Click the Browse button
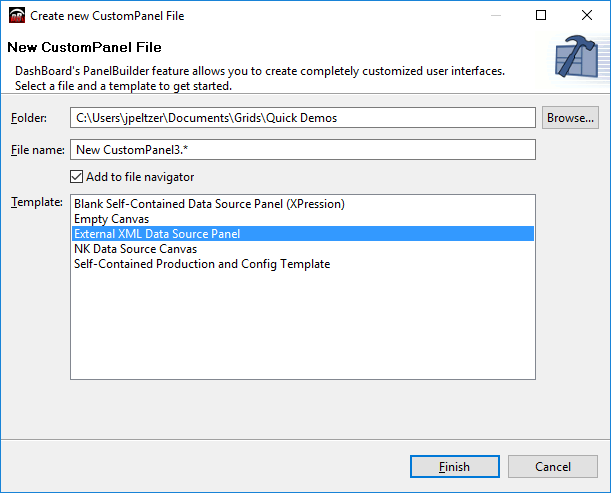Image resolution: width=611 pixels, height=493 pixels. 570,118
